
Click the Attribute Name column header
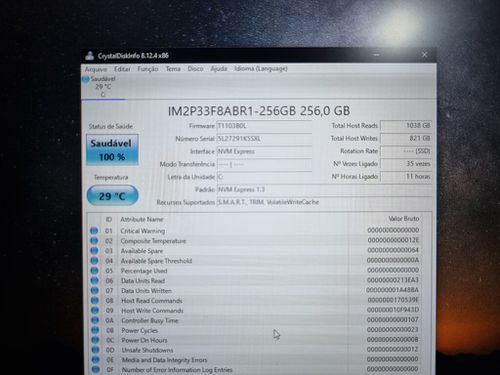pos(142,219)
